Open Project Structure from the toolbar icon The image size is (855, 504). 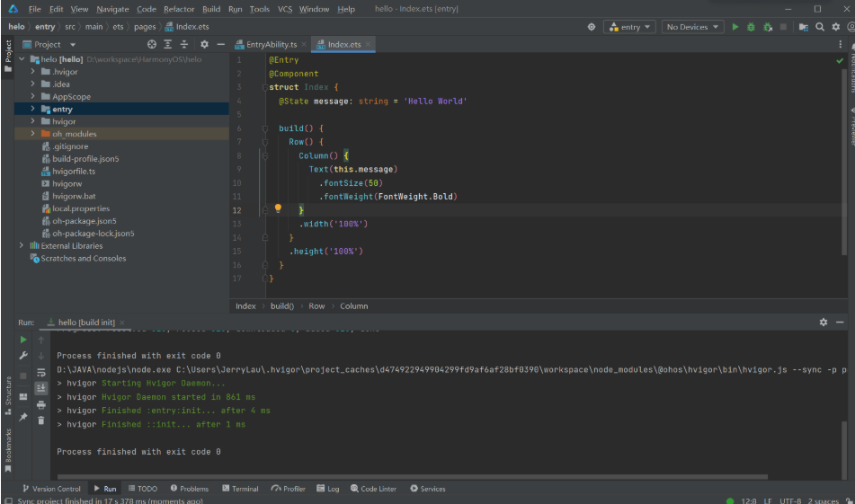coord(804,27)
